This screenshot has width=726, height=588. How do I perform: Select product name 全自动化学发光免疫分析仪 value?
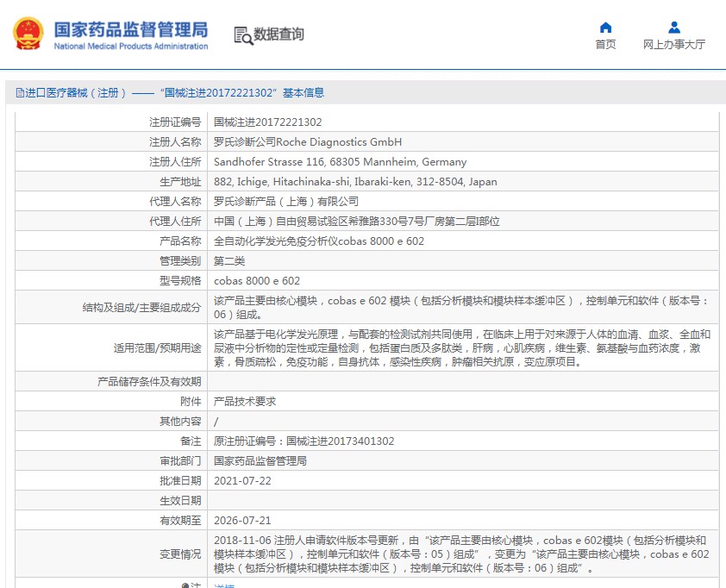point(318,241)
